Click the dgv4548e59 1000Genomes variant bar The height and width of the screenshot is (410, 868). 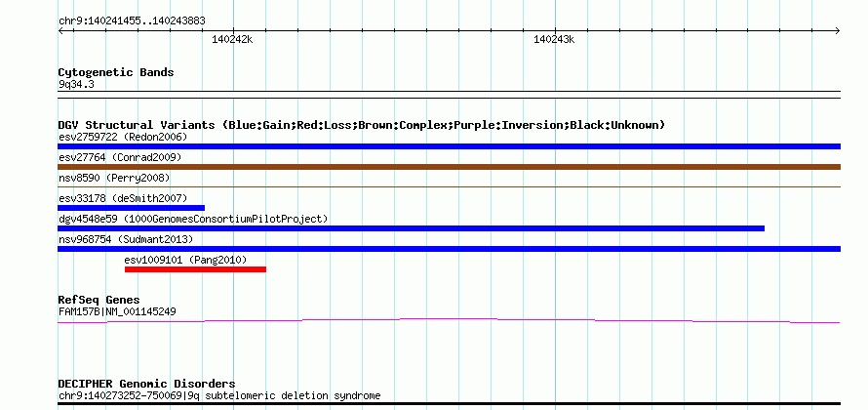point(411,228)
